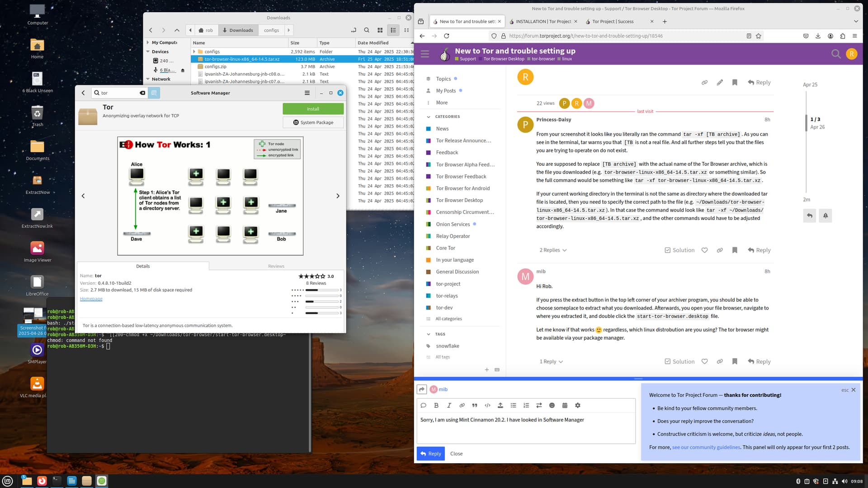Click inside the reply text area

click(526, 427)
